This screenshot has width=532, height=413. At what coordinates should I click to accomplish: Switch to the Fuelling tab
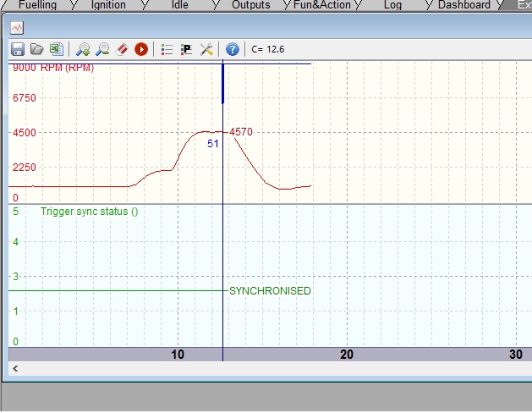pyautogui.click(x=36, y=5)
